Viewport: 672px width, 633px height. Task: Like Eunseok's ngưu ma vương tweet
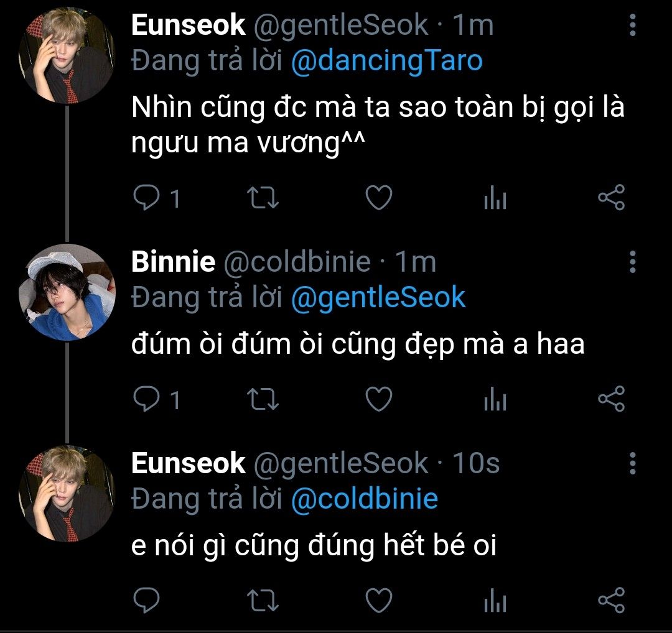[378, 198]
